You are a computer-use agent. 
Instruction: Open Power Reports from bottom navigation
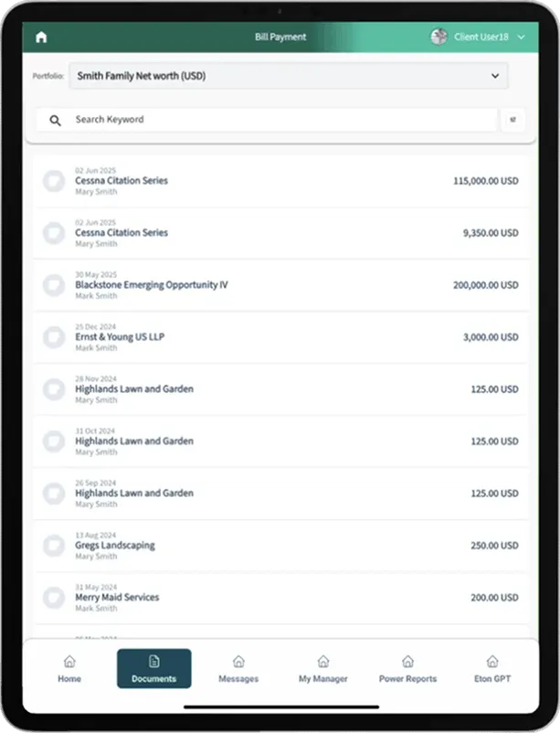[407, 668]
